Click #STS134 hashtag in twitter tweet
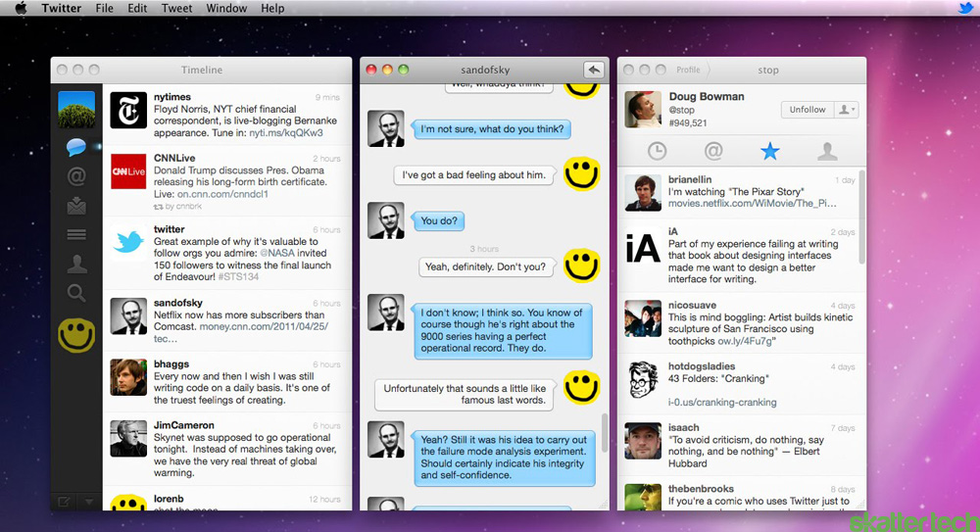Viewport: 980px width, 532px height. (x=238, y=277)
